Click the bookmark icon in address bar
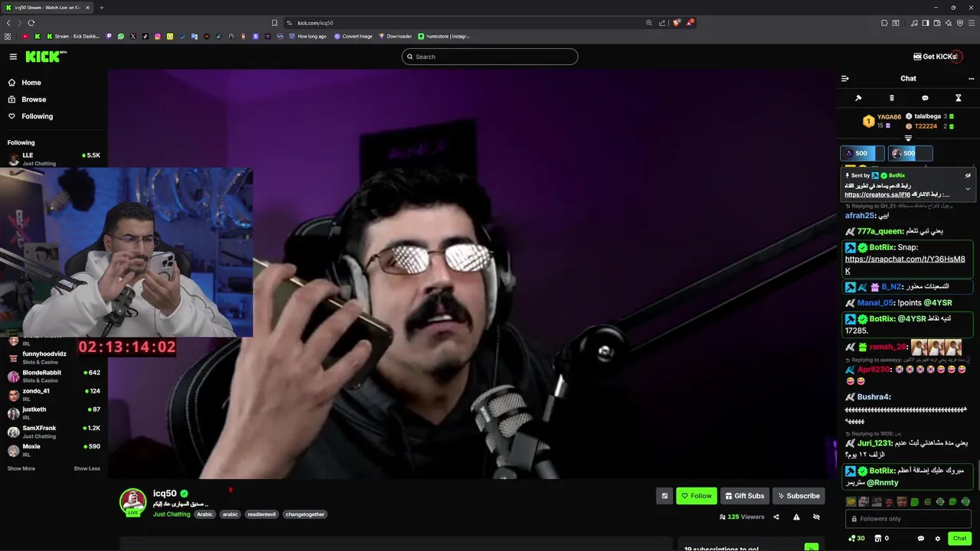980x551 pixels. (274, 23)
